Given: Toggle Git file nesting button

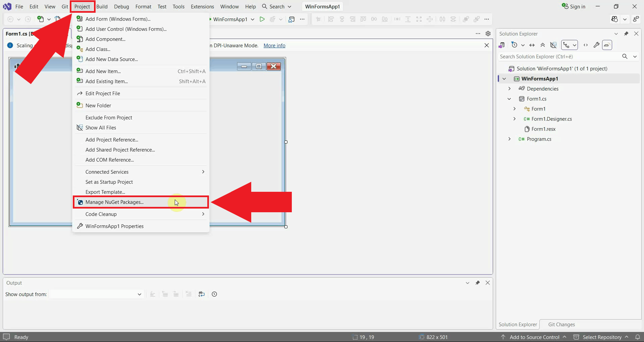Looking at the screenshot, I should [x=566, y=45].
